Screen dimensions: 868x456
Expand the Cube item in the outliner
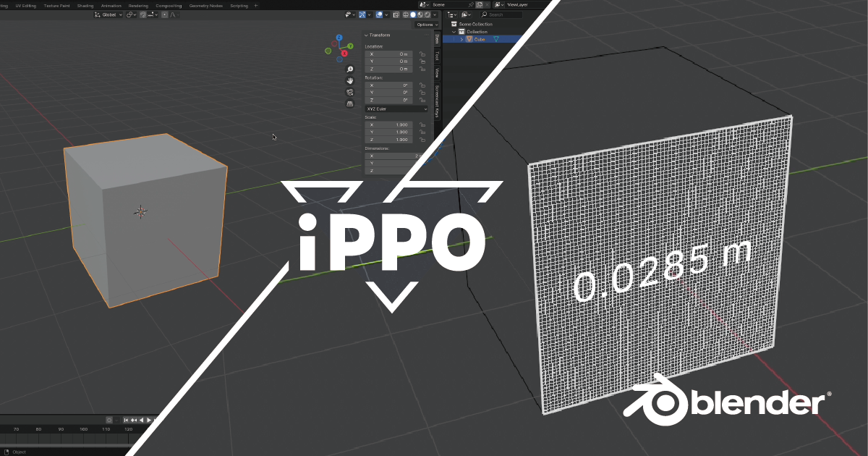(461, 39)
